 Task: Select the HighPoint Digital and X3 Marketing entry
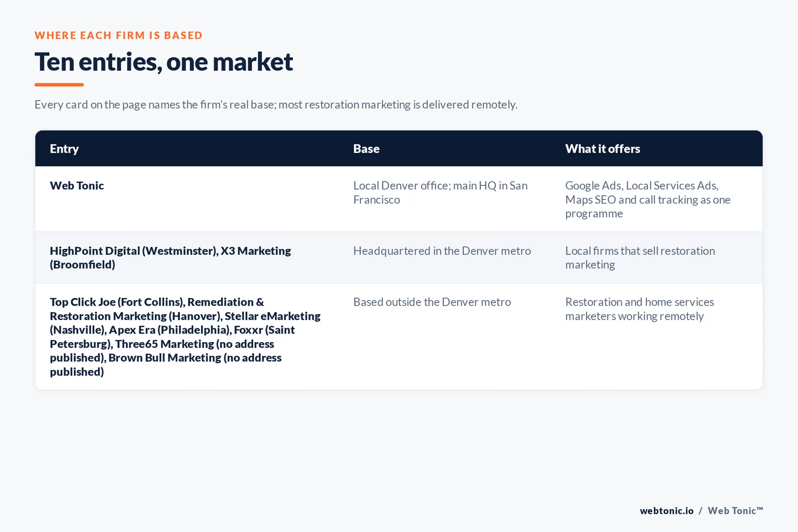[x=171, y=258]
